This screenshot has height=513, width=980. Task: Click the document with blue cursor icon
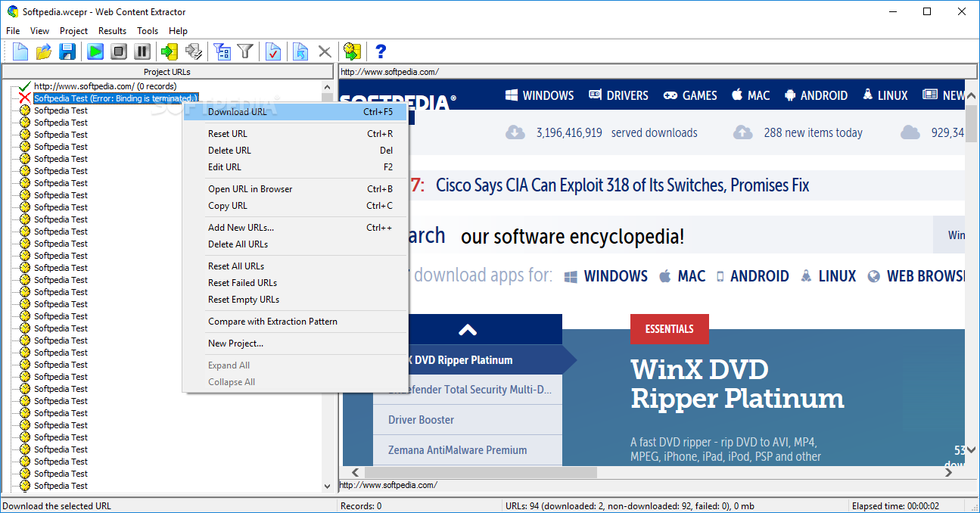pyautogui.click(x=300, y=51)
